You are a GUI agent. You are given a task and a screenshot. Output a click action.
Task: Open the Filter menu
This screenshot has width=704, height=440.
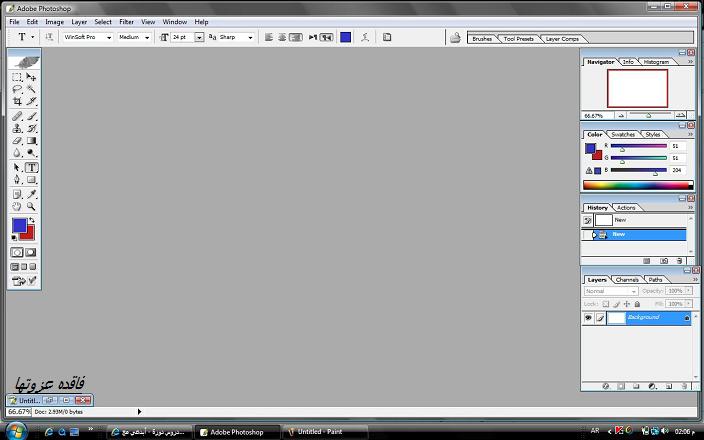(126, 21)
